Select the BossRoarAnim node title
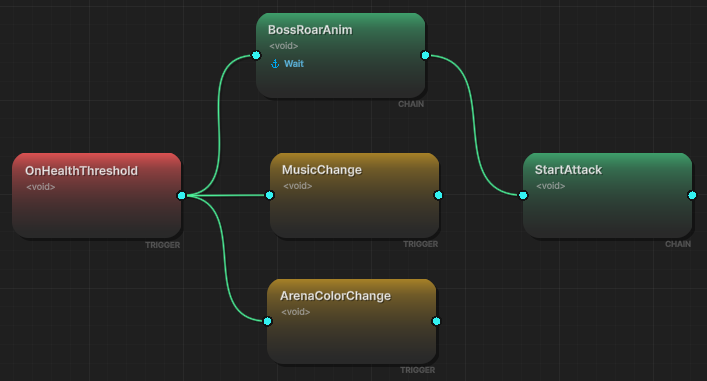The image size is (707, 381). [310, 30]
